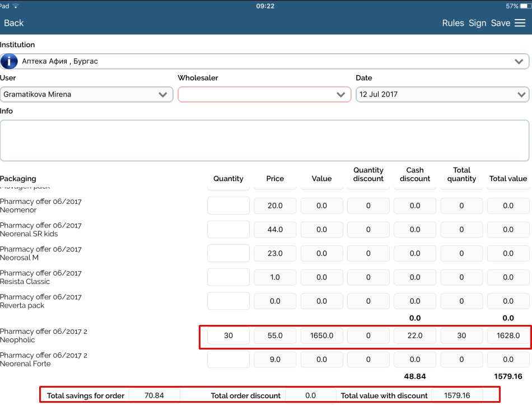
Task: Expand the empty Wholesaler dropdown
Action: (264, 95)
